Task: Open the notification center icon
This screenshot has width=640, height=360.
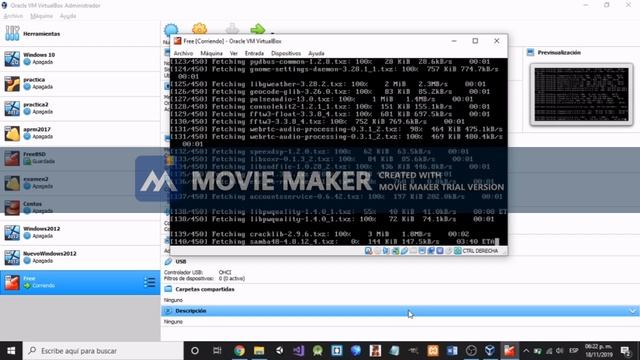Action: 626,351
